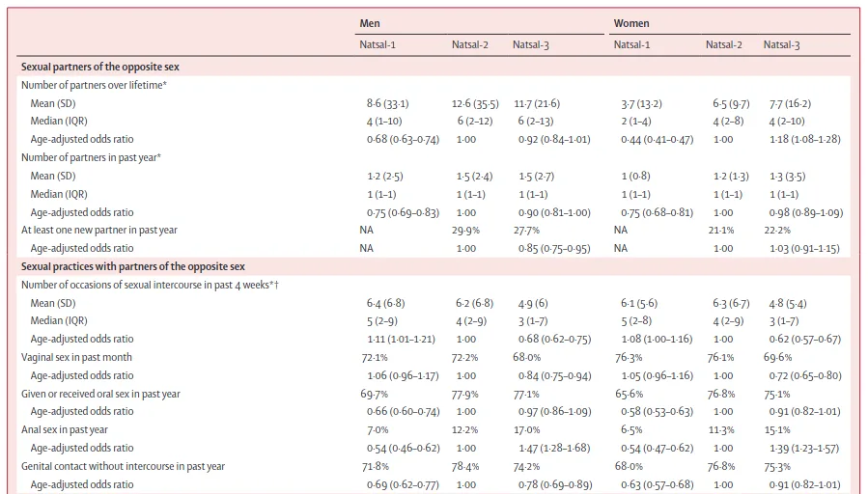Viewport: 868px width, 494px height.
Task: Click "Number of occasions of sexual intercourse in past 4 weeks"
Action: [145, 285]
